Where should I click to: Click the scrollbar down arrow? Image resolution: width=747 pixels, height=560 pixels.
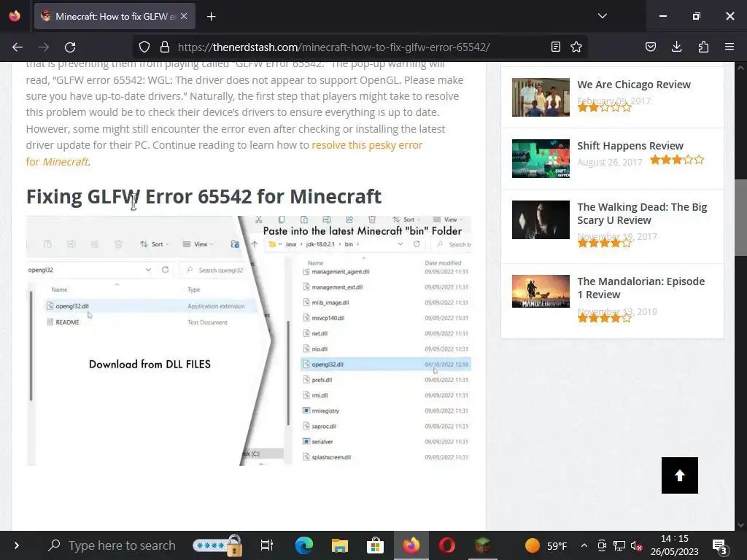[x=741, y=525]
